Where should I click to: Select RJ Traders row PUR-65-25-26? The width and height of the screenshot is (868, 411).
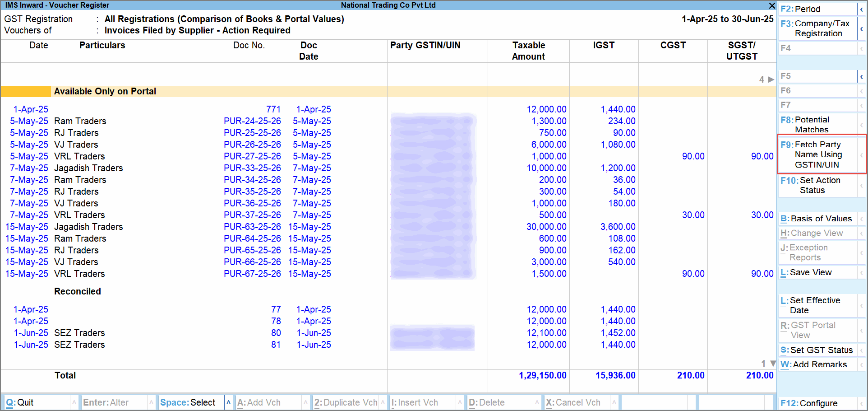(x=388, y=250)
